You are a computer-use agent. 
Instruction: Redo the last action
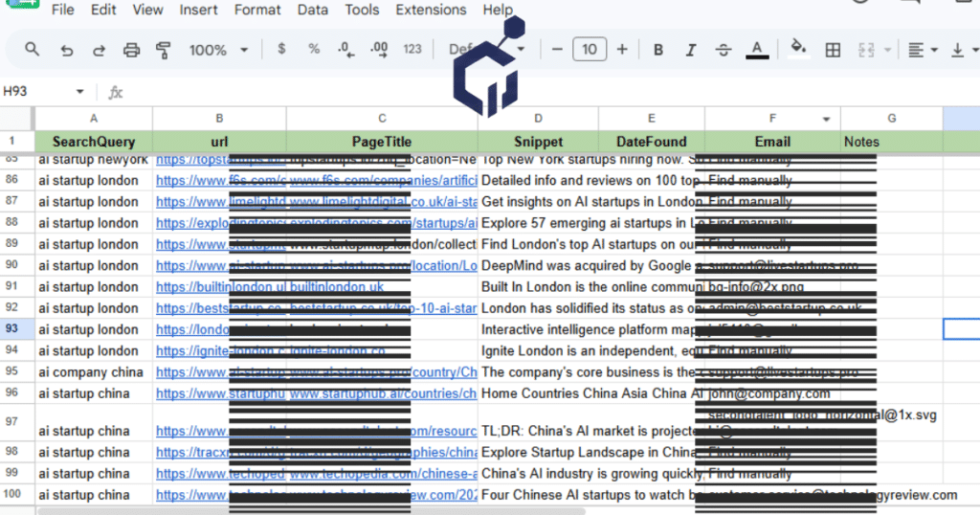tap(99, 50)
